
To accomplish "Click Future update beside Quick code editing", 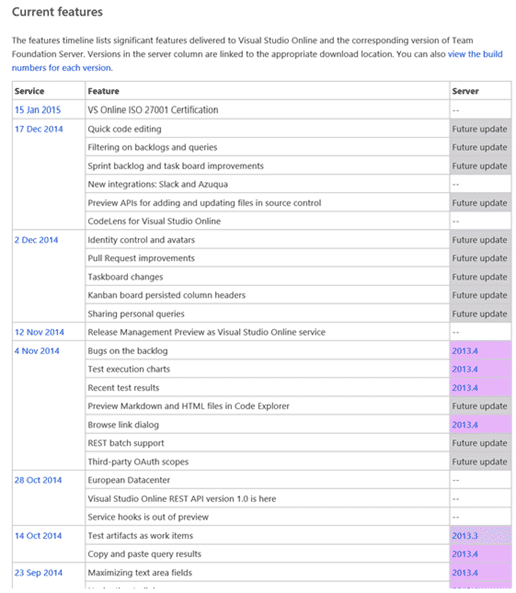I will pos(479,129).
